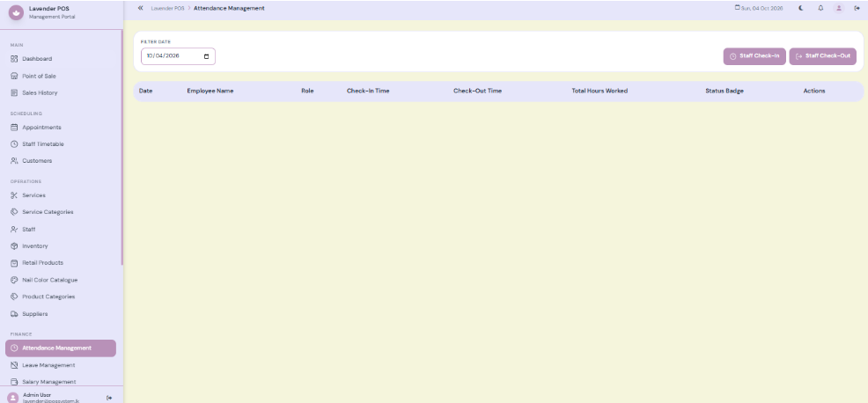
Task: Click the Appointments calendar icon in sidebar
Action: point(14,128)
